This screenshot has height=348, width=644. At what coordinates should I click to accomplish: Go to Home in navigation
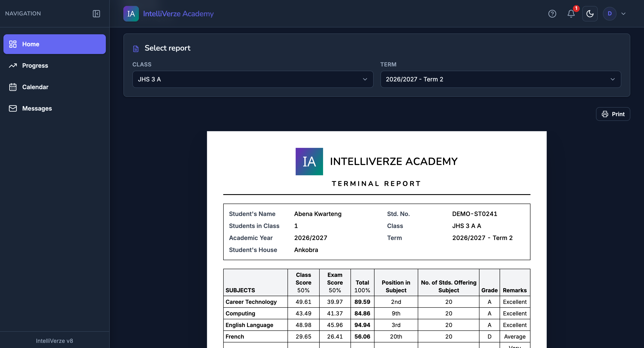(54, 44)
